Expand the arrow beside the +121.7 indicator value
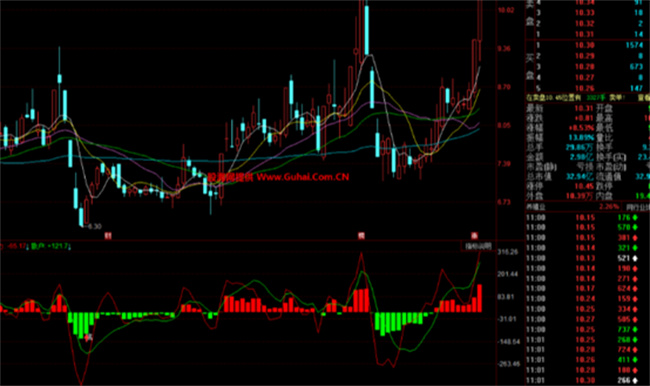The image size is (650, 386). coord(69,247)
